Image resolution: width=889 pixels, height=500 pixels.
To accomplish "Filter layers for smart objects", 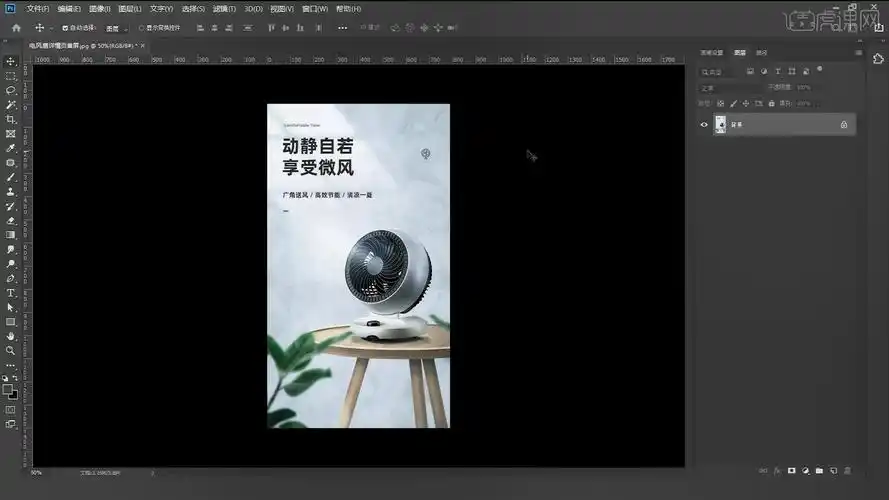I will coord(806,71).
